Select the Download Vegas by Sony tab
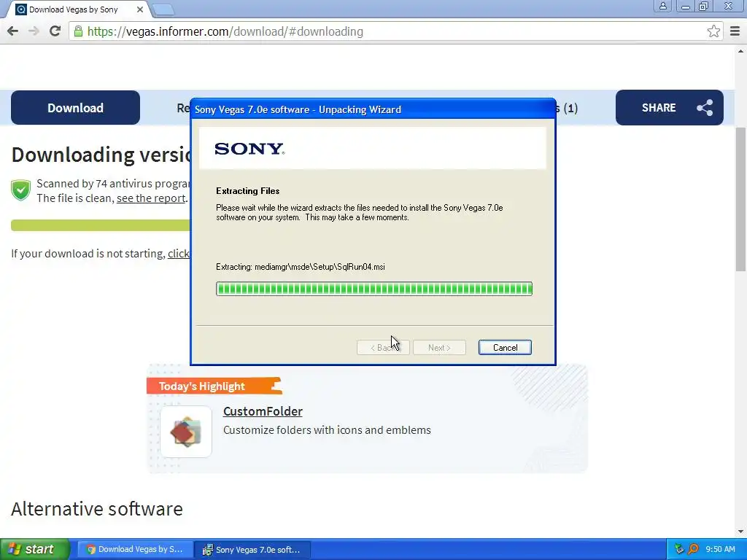This screenshot has width=747, height=560. [74, 9]
